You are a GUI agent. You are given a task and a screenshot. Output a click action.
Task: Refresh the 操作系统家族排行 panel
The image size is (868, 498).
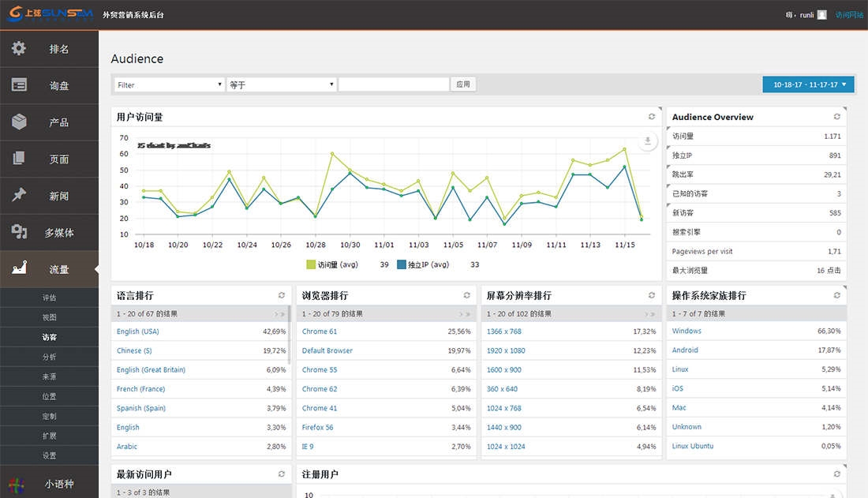[837, 295]
